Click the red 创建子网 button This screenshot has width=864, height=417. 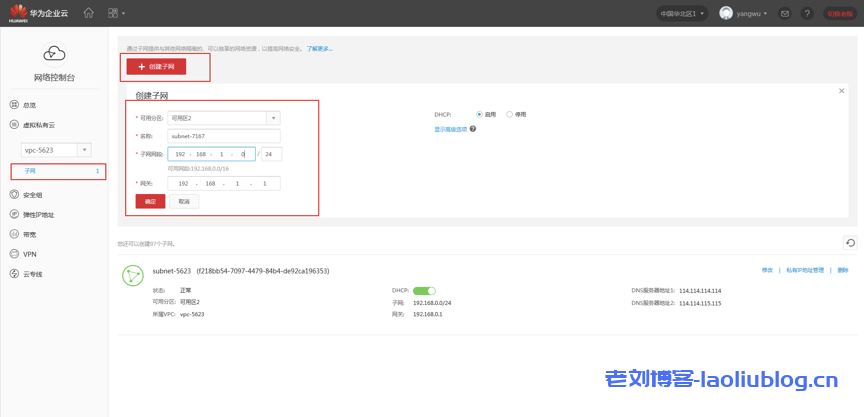[x=156, y=66]
